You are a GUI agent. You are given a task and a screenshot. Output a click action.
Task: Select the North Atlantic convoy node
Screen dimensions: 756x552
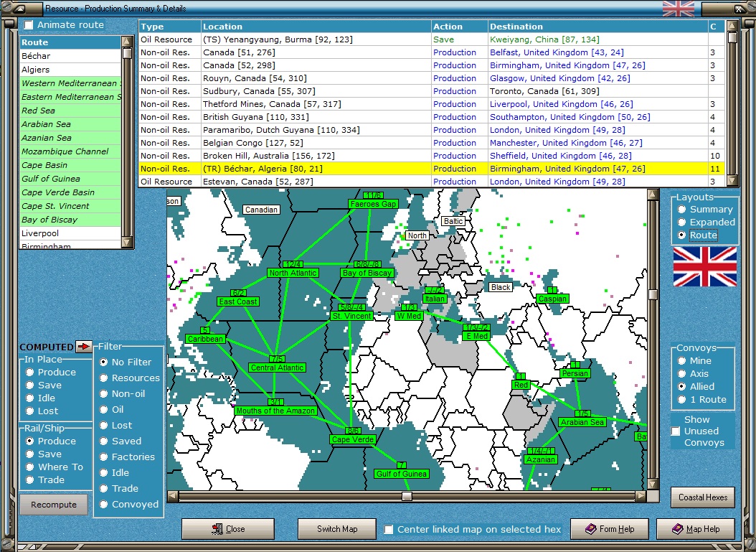pyautogui.click(x=293, y=273)
